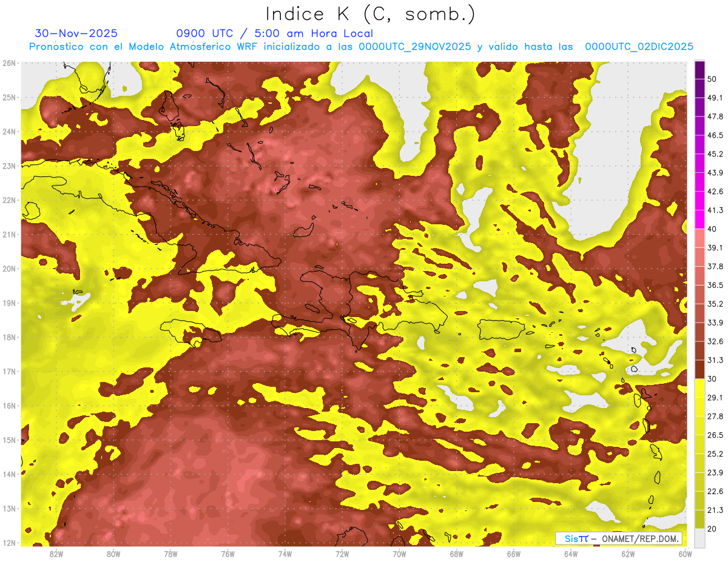
Task: Click the '16N' latitude axis label
Action: [x=8, y=406]
